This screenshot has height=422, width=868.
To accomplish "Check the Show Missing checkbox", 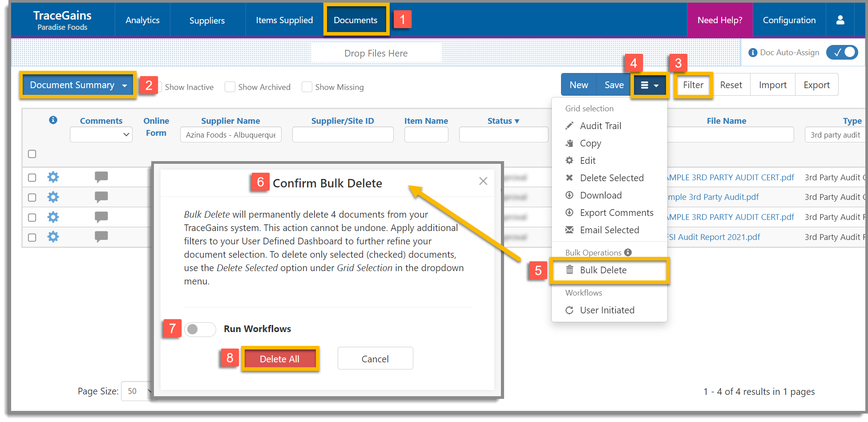I will coord(307,87).
